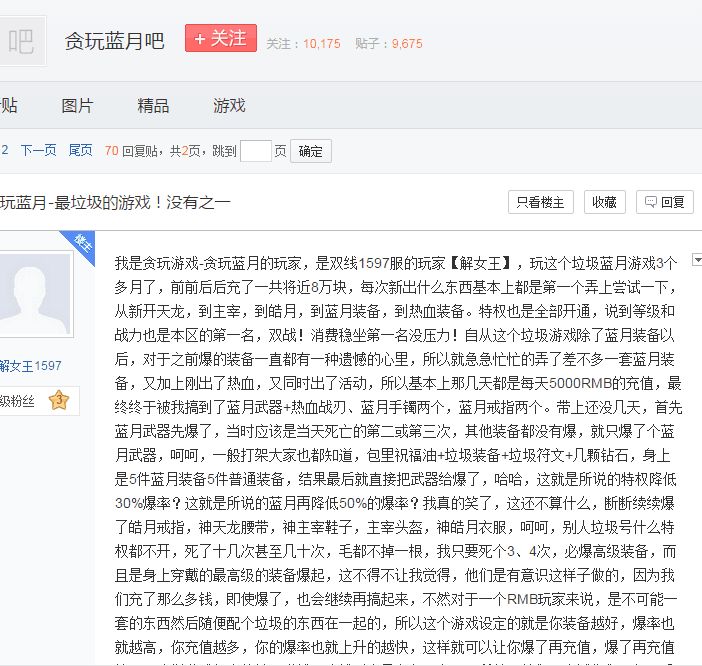Click the 楼主 corner ribbon badge
The width and height of the screenshot is (702, 666).
pyautogui.click(x=81, y=244)
